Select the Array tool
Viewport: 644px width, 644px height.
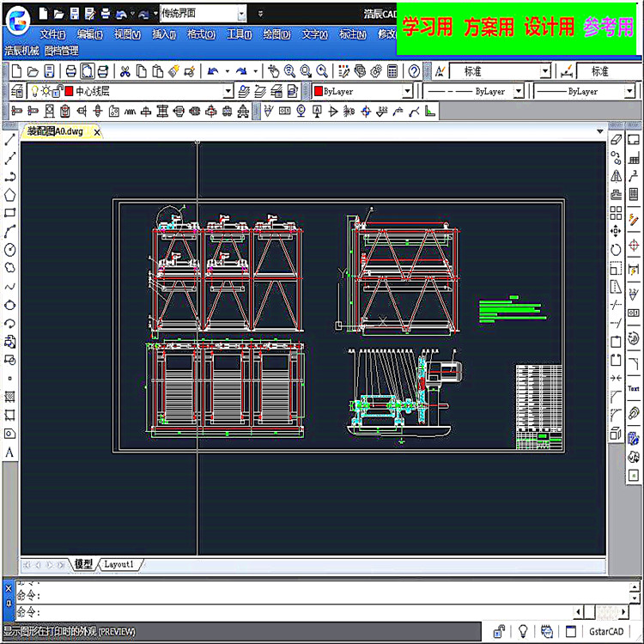click(616, 213)
